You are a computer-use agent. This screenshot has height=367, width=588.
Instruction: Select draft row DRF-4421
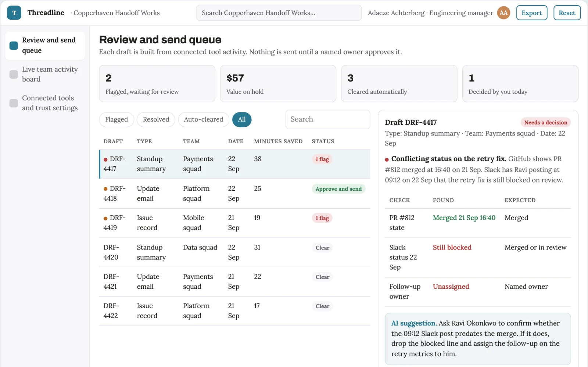pos(234,282)
